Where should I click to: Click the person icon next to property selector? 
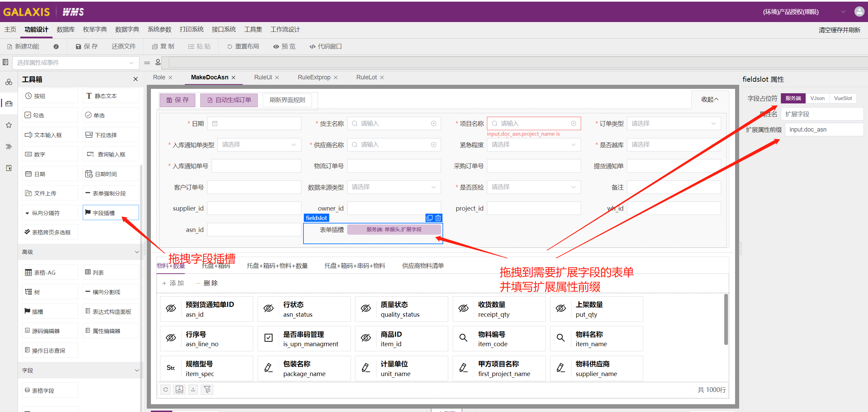tap(158, 62)
